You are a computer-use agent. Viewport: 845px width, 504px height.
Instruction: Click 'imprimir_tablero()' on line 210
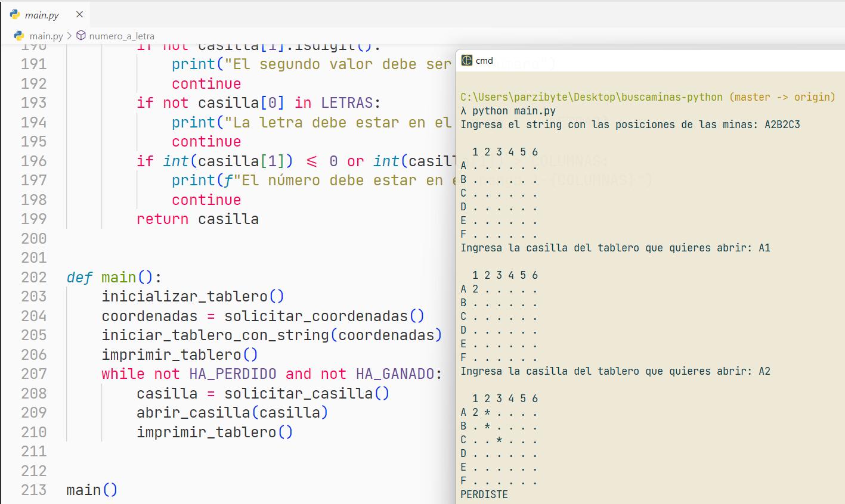coord(215,432)
